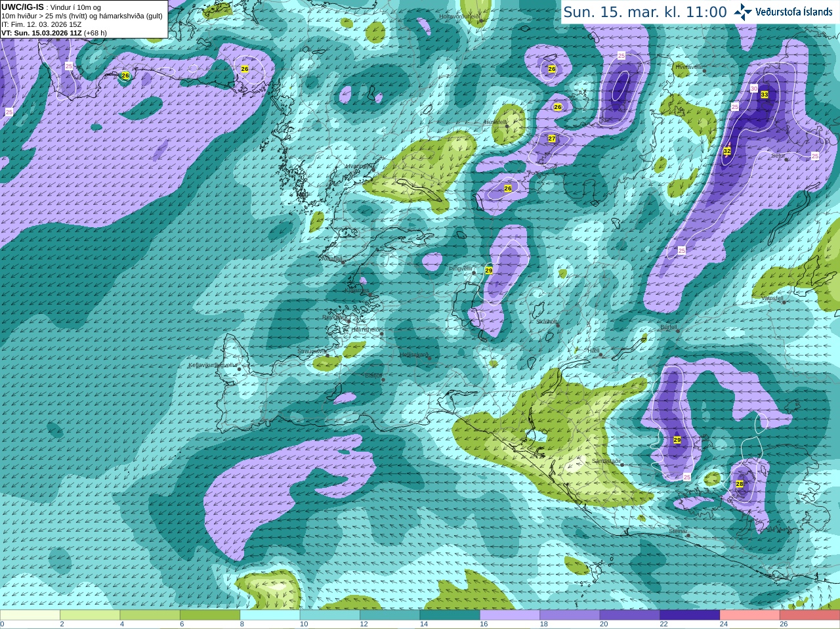Pick the 4–6 m/s legend color swatch
The height and width of the screenshot is (629, 840).
click(x=150, y=615)
